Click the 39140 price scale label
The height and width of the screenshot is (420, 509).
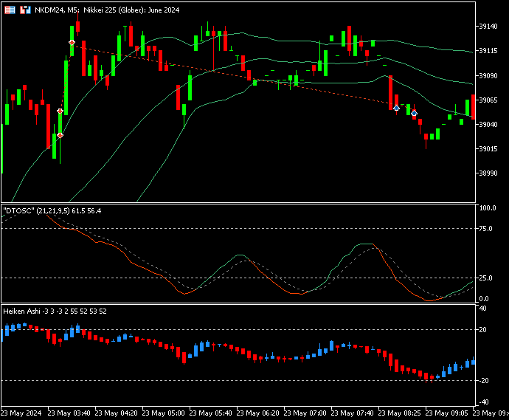point(488,27)
